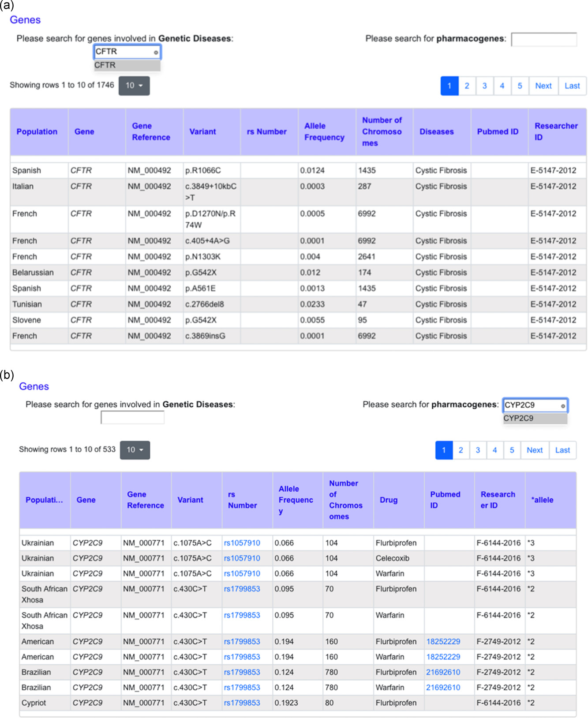Sort panel (a) by Researcher ID column
This screenshot has width=588, height=718.
(557, 132)
